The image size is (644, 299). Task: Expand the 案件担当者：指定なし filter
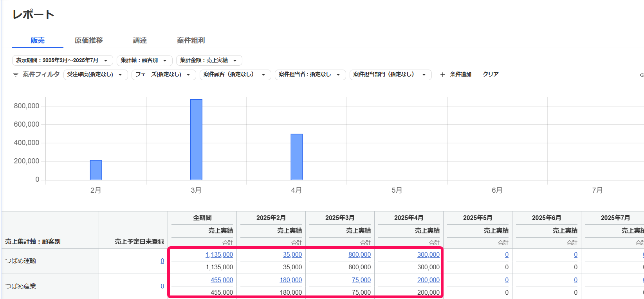310,74
